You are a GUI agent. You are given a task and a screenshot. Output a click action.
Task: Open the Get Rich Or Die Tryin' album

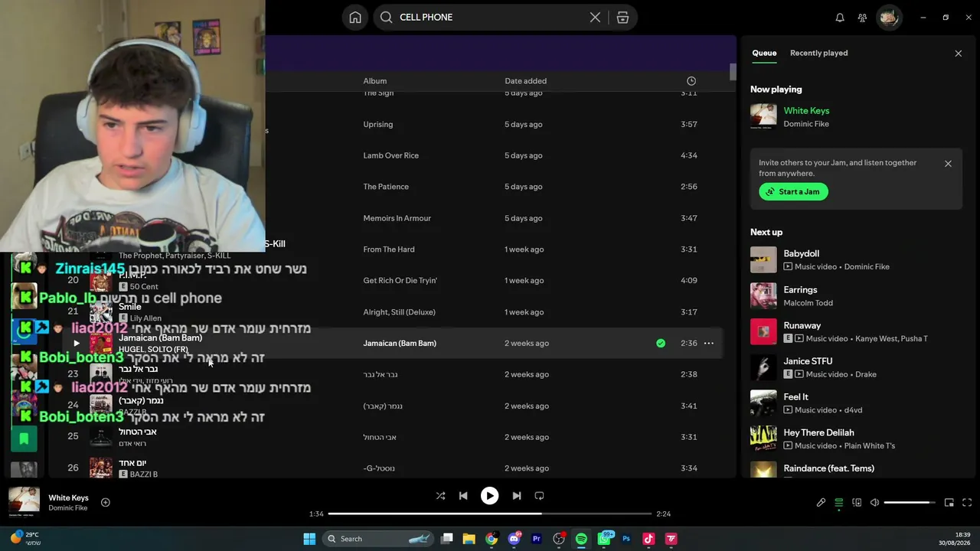coord(400,281)
